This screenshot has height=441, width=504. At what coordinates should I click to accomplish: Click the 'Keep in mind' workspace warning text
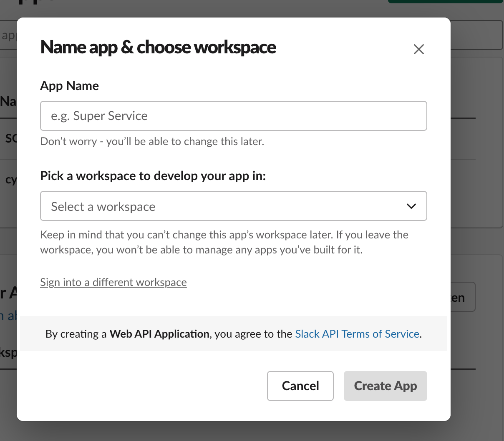point(224,242)
